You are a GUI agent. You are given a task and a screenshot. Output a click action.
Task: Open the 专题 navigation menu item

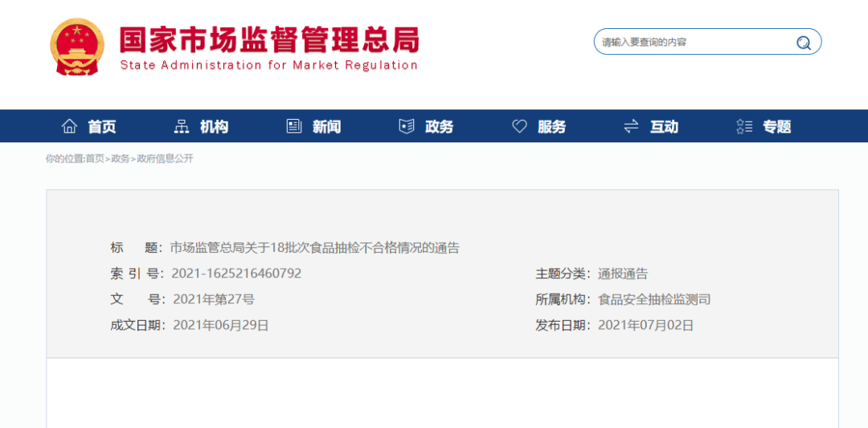[777, 126]
